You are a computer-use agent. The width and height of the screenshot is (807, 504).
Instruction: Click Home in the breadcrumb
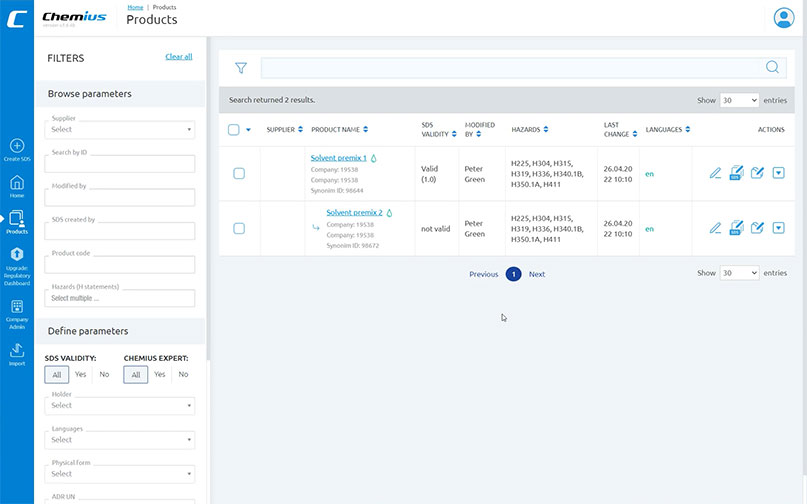coord(135,7)
